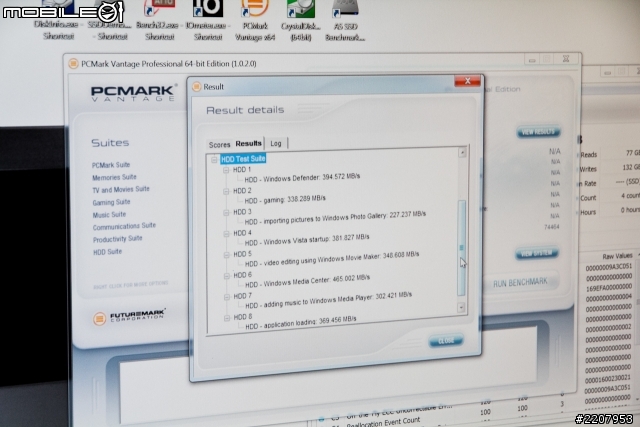Image resolution: width=640 pixels, height=427 pixels.
Task: Click the Futuremark Corporation logo
Action: point(129,317)
